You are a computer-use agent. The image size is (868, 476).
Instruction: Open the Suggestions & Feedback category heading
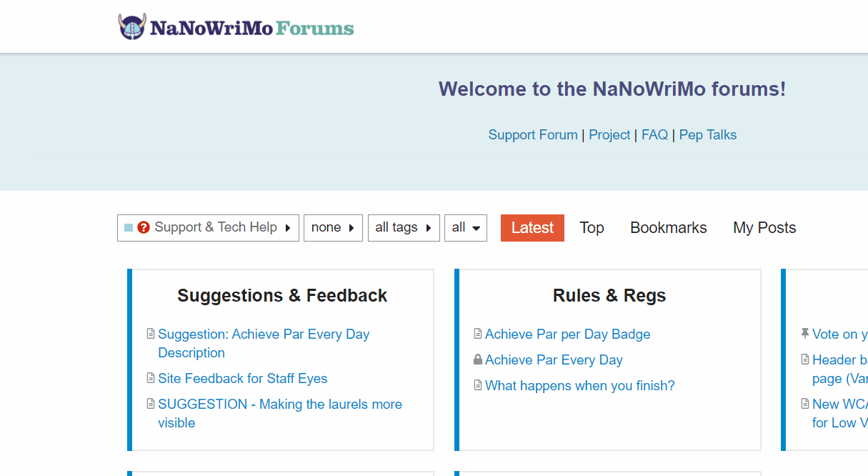coord(282,296)
